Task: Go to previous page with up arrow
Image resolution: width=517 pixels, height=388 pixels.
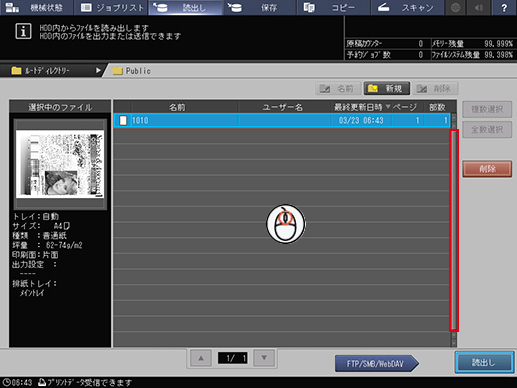Action: pos(201,358)
